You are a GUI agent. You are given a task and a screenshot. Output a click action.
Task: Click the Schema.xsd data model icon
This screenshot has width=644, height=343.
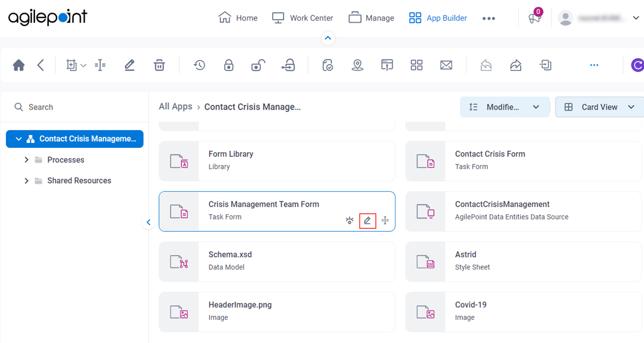(179, 262)
